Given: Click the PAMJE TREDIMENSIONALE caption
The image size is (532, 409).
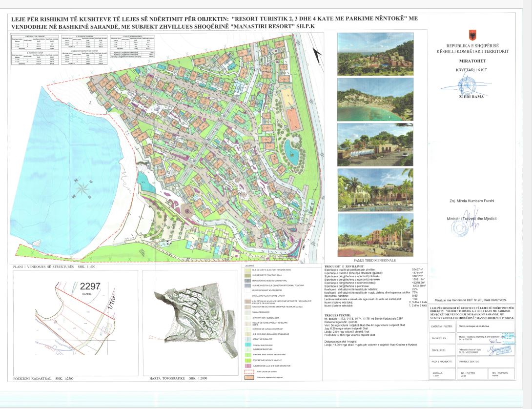Looking at the screenshot, I should tap(375, 260).
